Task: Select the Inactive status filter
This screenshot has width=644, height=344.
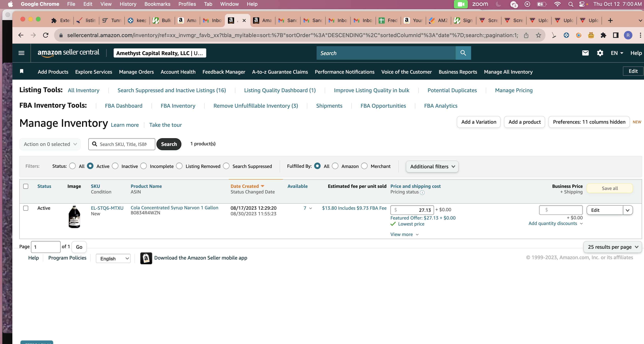Action: pos(115,166)
